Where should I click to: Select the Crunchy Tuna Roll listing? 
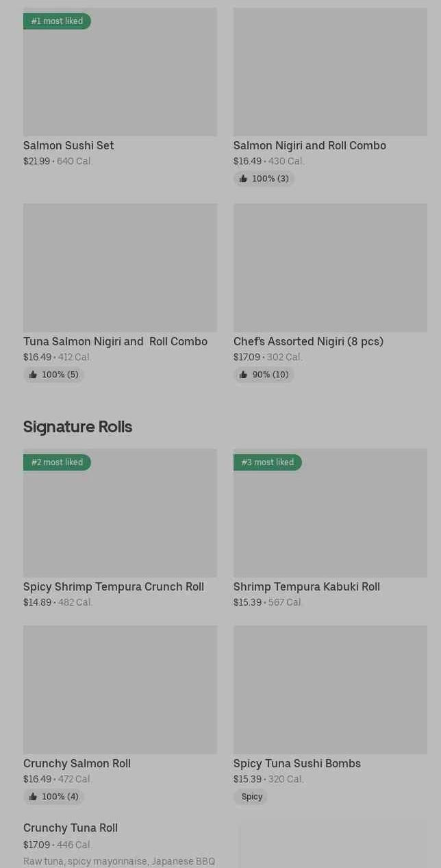pyautogui.click(x=71, y=828)
